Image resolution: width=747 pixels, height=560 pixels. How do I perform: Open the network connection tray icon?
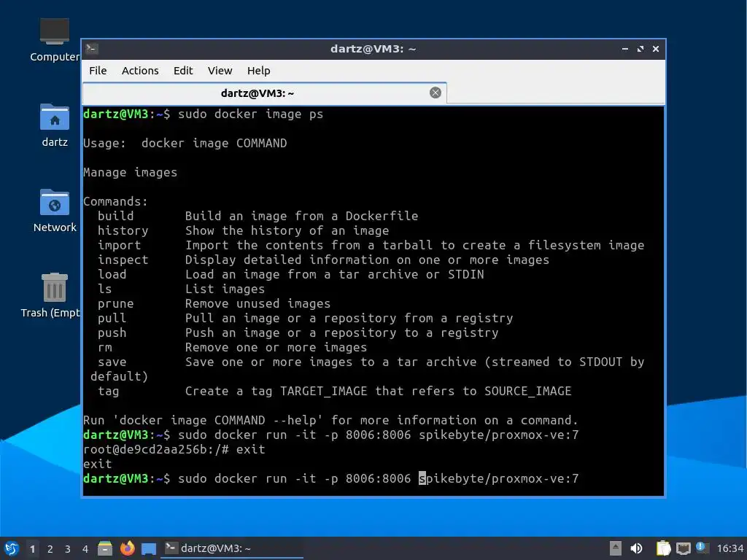pyautogui.click(x=683, y=548)
